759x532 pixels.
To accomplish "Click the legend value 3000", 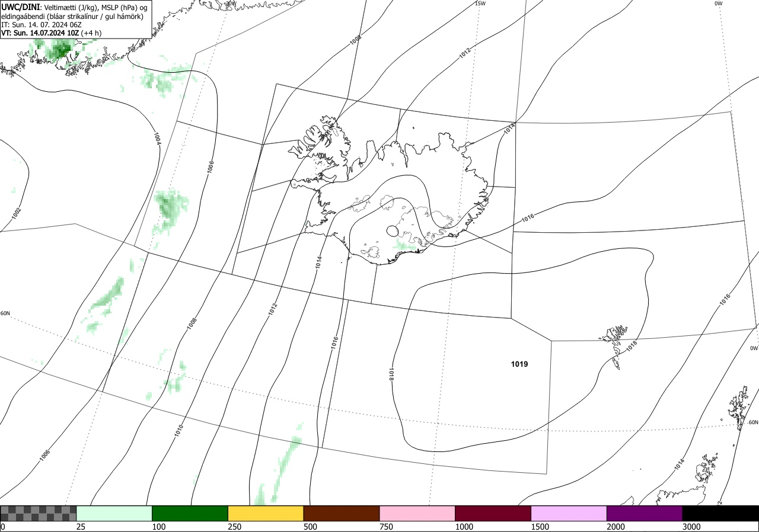I will (x=691, y=527).
